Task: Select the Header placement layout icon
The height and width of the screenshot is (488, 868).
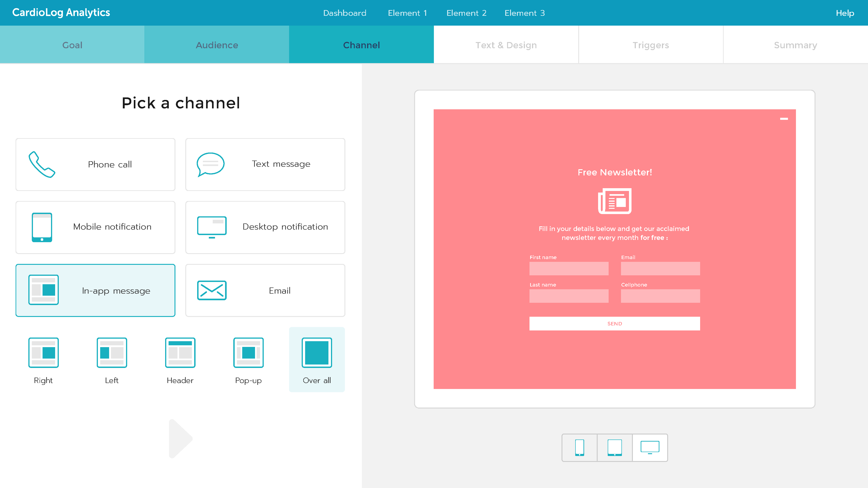Action: 180,353
